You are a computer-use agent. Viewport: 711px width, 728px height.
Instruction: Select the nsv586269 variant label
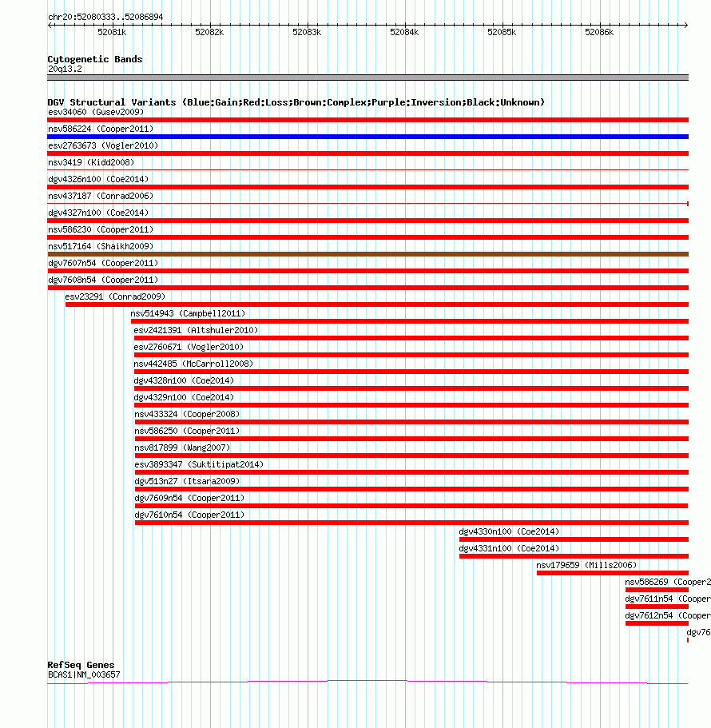(668, 581)
